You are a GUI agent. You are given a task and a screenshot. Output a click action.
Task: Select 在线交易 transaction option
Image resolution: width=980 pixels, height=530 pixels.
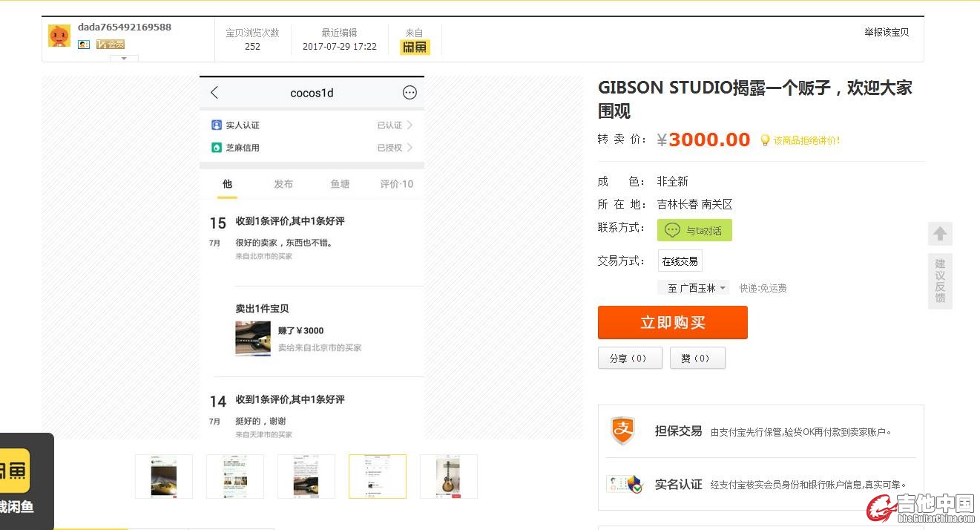pos(680,261)
